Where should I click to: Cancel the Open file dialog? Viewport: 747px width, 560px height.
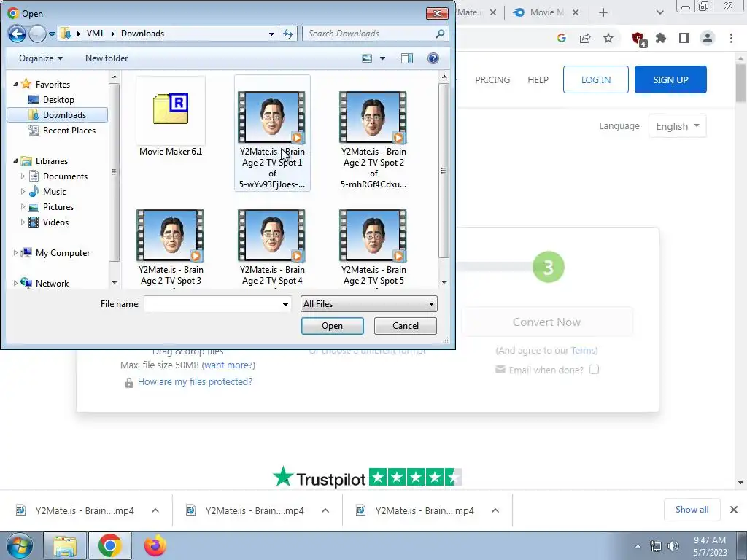pyautogui.click(x=406, y=326)
